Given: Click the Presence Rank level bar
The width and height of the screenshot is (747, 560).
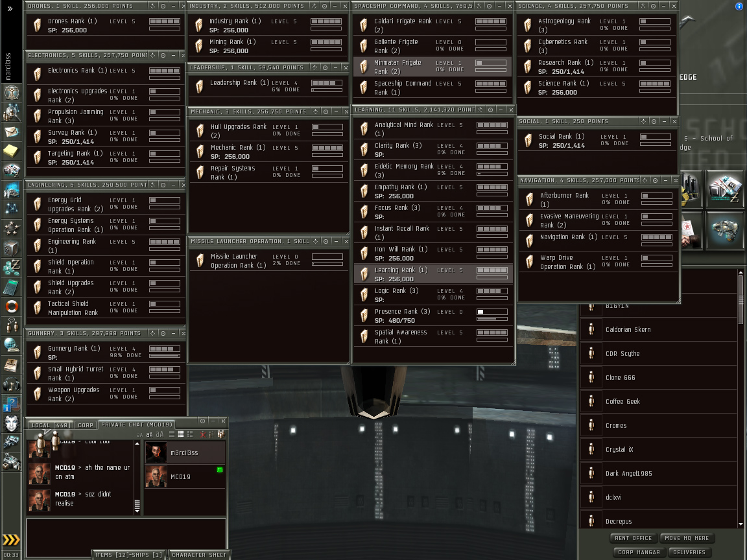Looking at the screenshot, I should pyautogui.click(x=492, y=312).
